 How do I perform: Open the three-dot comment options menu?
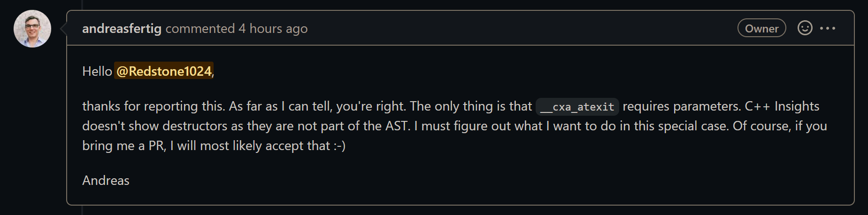pos(828,28)
